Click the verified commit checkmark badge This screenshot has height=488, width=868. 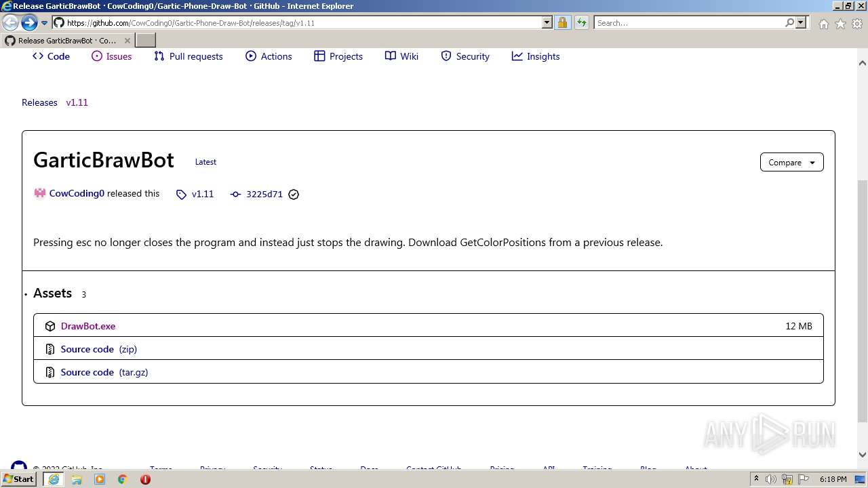[294, 195]
